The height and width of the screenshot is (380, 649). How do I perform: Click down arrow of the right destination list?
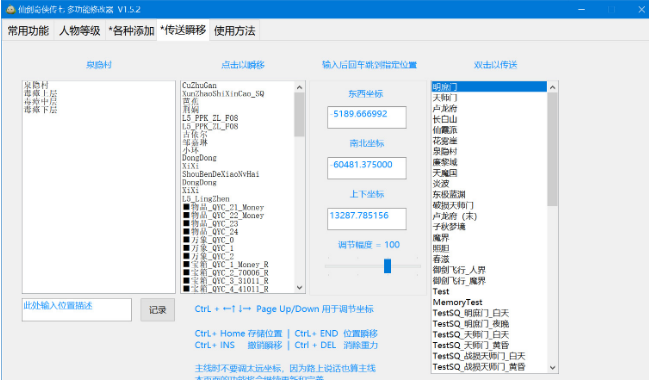[552, 367]
